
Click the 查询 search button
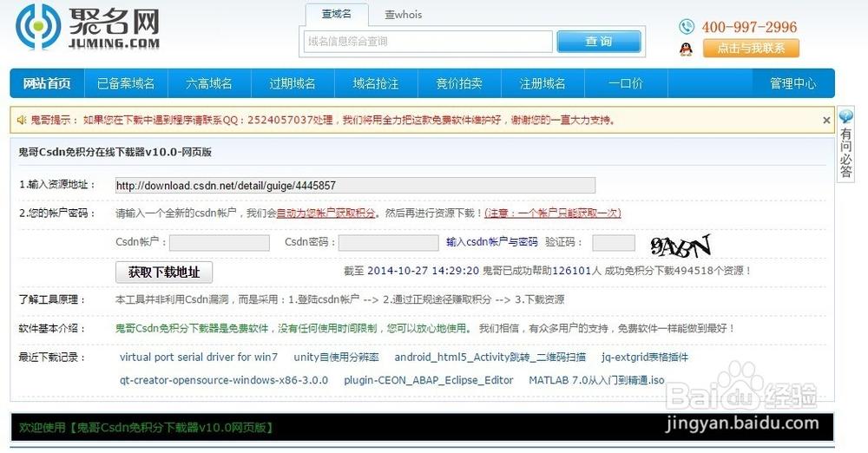point(598,42)
